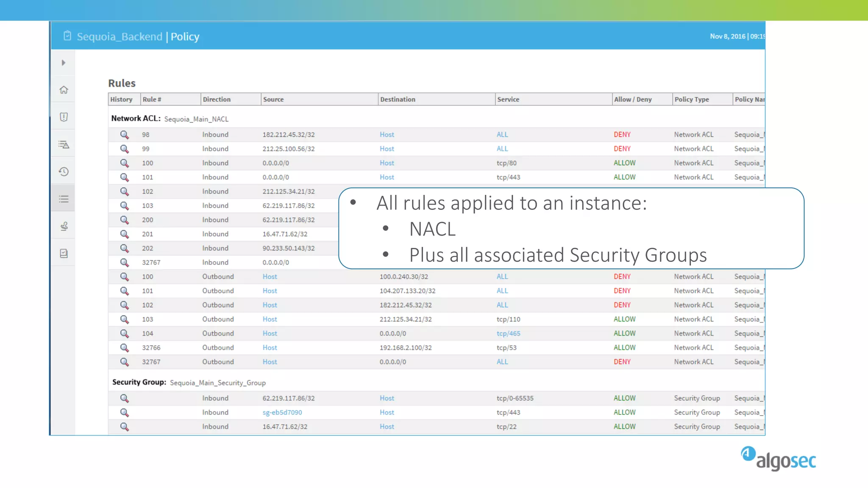View history for outbound rule 32766
Image resolution: width=868 pixels, height=488 pixels.
pos(124,347)
